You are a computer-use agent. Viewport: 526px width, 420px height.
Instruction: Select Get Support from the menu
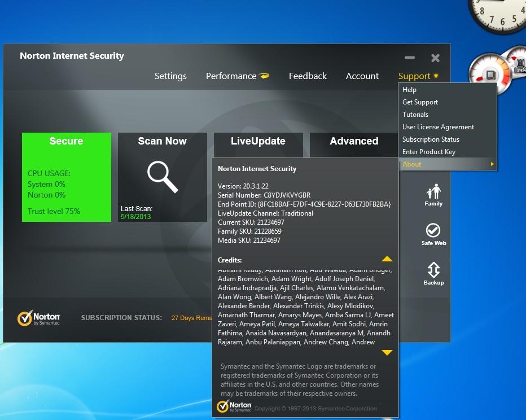pos(448,102)
